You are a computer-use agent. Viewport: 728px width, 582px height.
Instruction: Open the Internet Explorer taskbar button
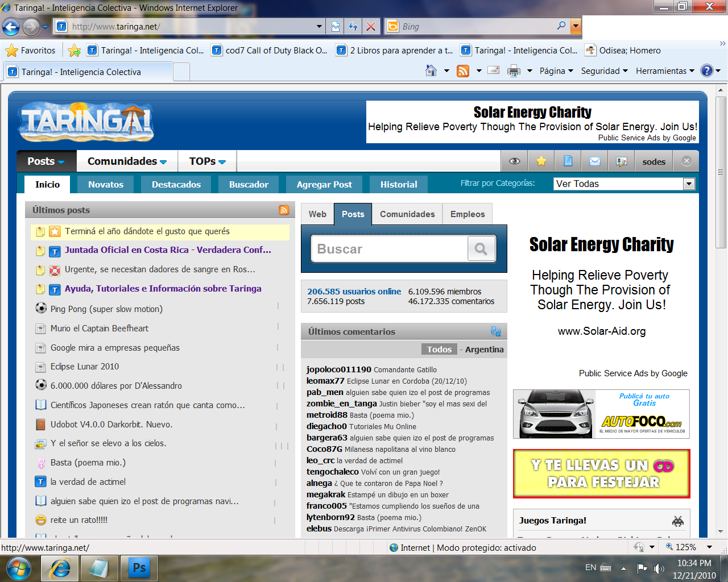click(60, 568)
